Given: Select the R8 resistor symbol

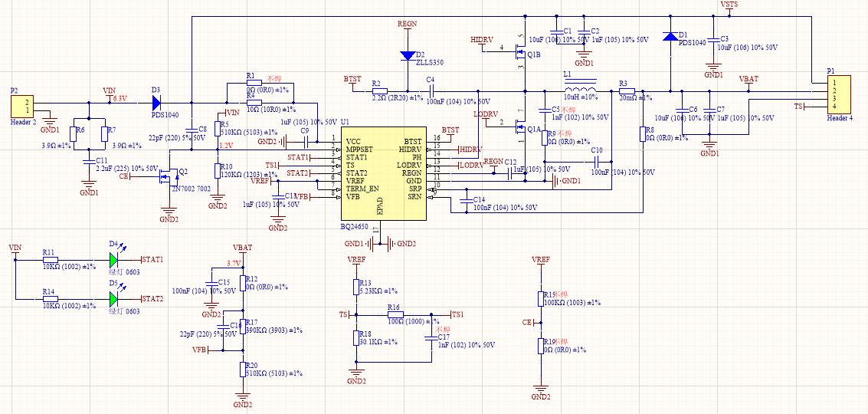Looking at the screenshot, I should pos(642,133).
